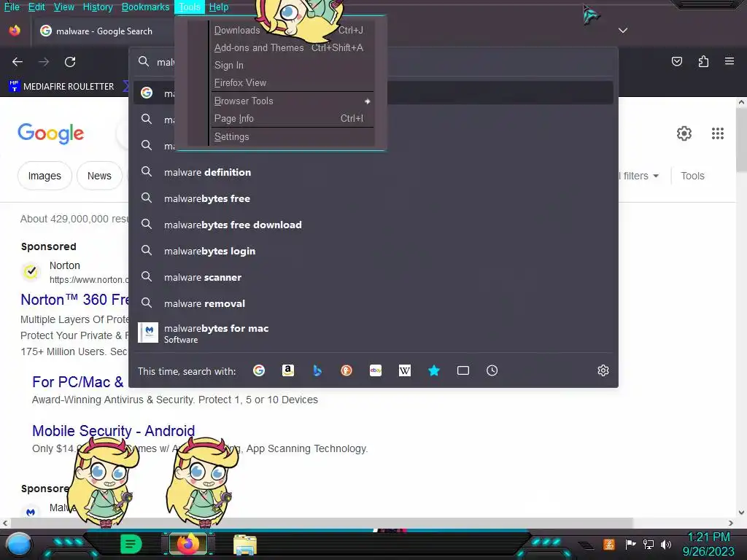
Task: Search this time with Wikipedia icon
Action: pos(404,370)
